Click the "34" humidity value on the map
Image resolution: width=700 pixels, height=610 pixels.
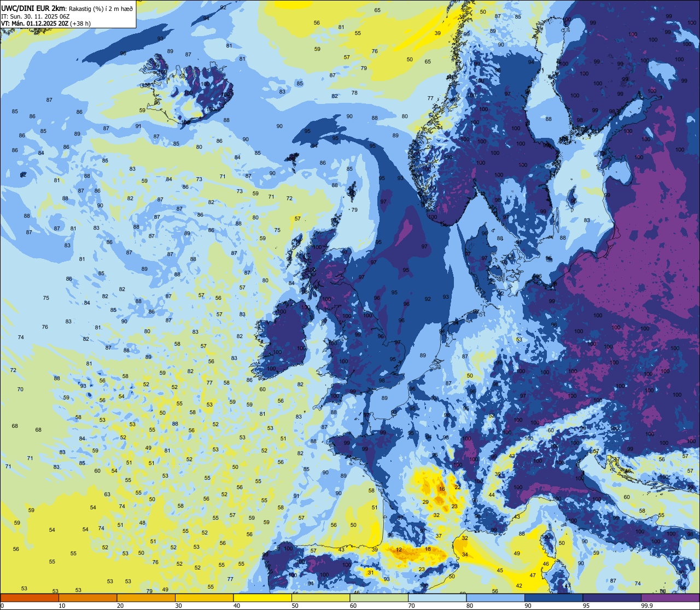(465, 555)
